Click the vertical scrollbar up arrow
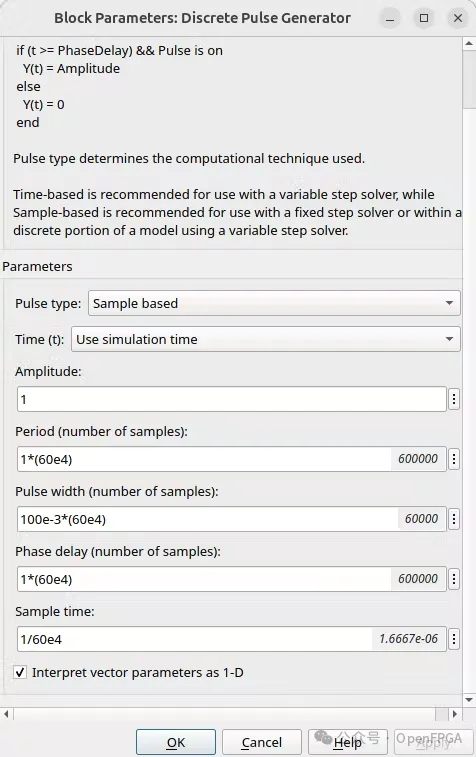The image size is (476, 757). coord(469,44)
